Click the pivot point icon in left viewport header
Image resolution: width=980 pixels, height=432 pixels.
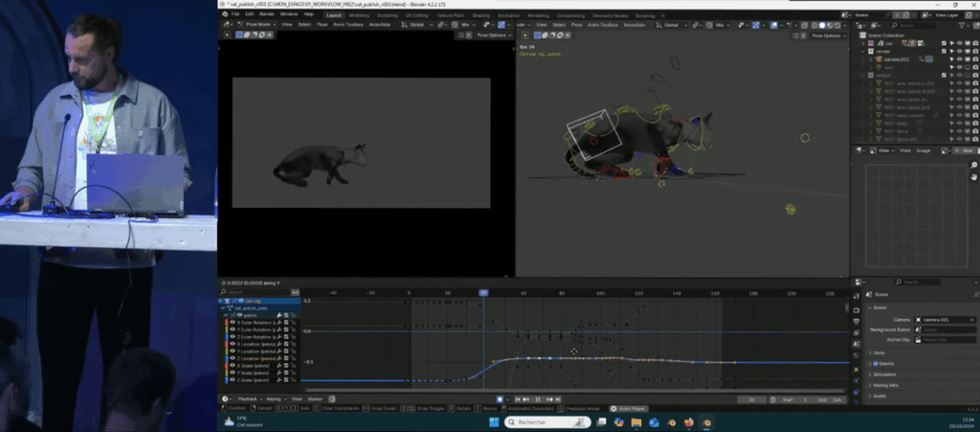(442, 24)
